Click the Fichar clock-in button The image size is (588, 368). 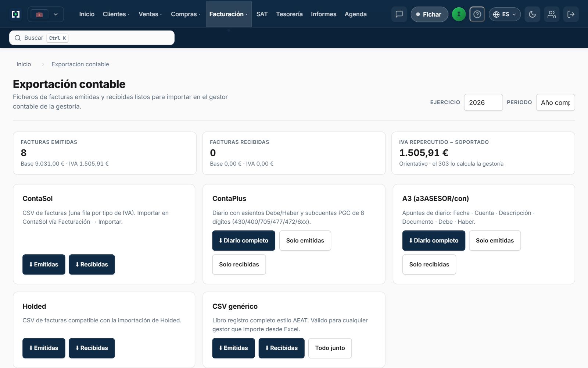click(429, 14)
